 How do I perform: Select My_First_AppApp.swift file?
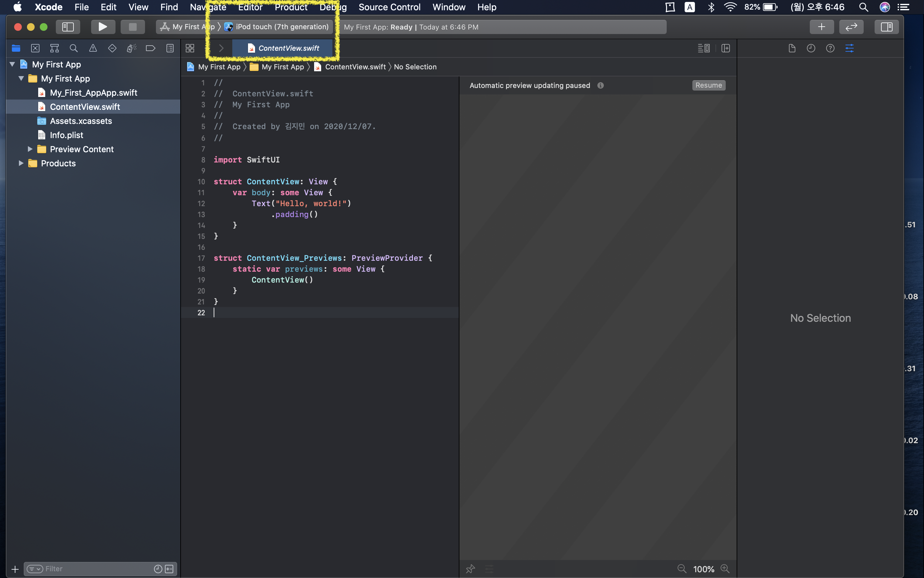[x=93, y=92]
